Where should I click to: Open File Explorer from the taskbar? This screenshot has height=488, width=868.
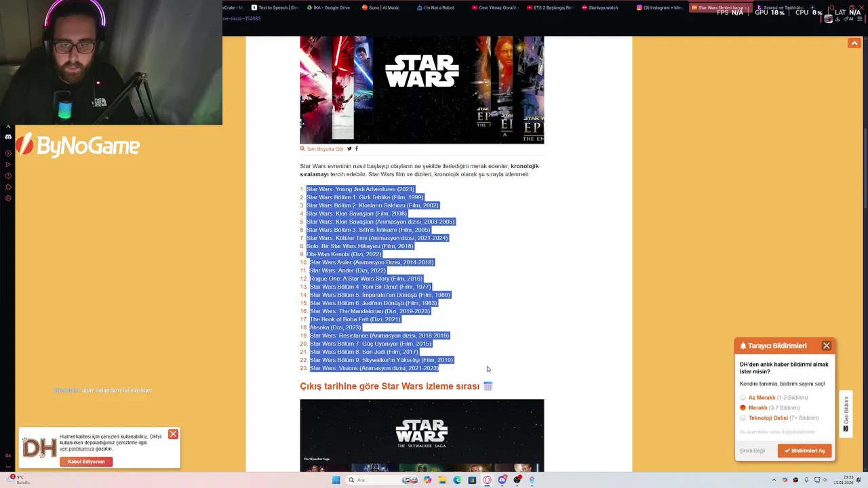(442, 480)
